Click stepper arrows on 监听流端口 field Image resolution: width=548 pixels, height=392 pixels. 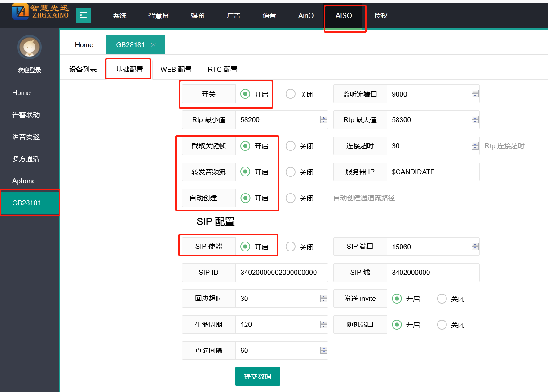coord(475,94)
